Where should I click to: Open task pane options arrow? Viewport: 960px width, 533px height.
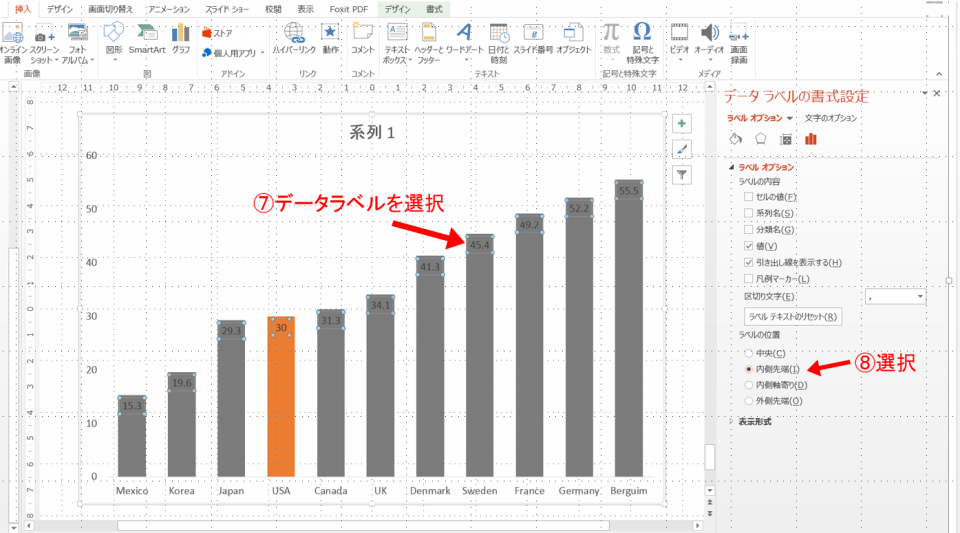coord(924,94)
